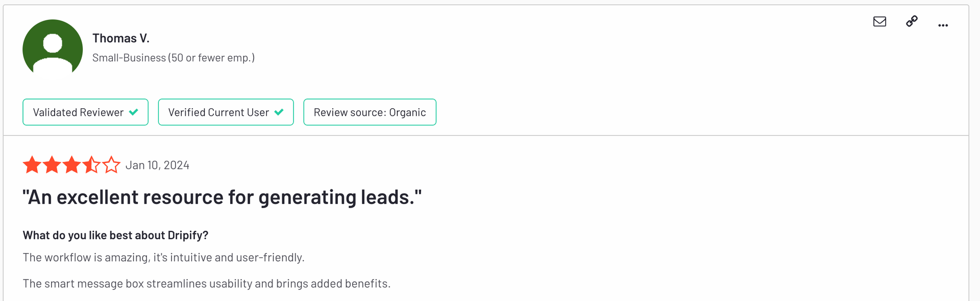Viewport: 980px width, 301px height.
Task: Click the What do you like best heading
Action: [115, 235]
